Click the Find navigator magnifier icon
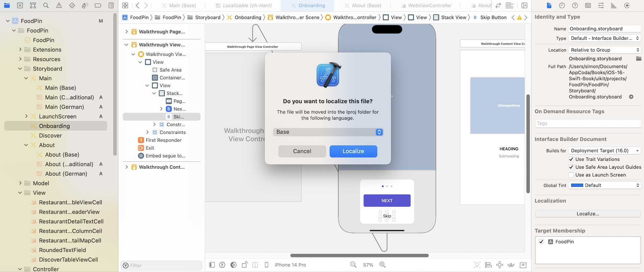644x272 pixels. pyautogui.click(x=46, y=5)
